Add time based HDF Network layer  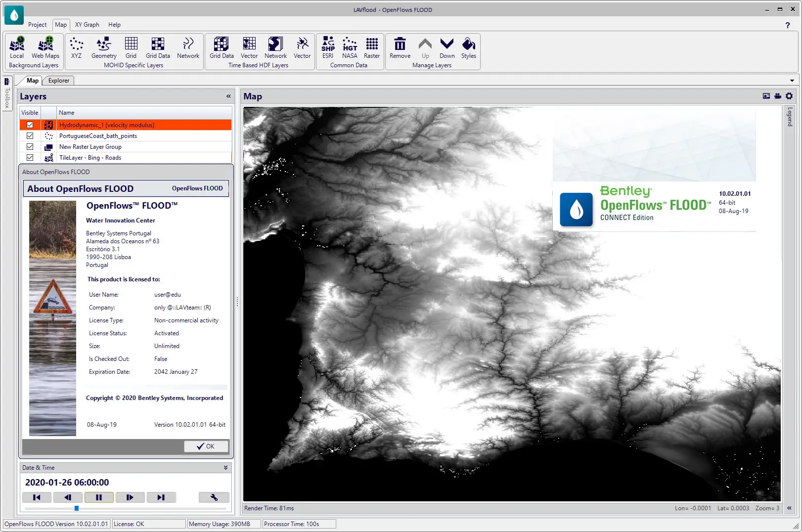click(x=275, y=48)
